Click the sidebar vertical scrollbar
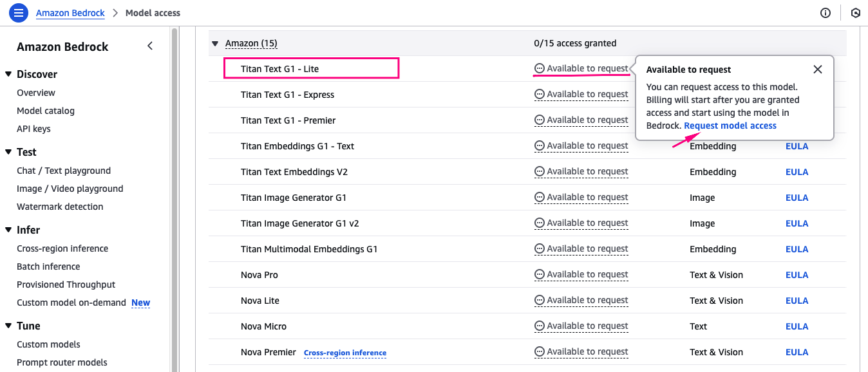The height and width of the screenshot is (372, 868). 174,193
